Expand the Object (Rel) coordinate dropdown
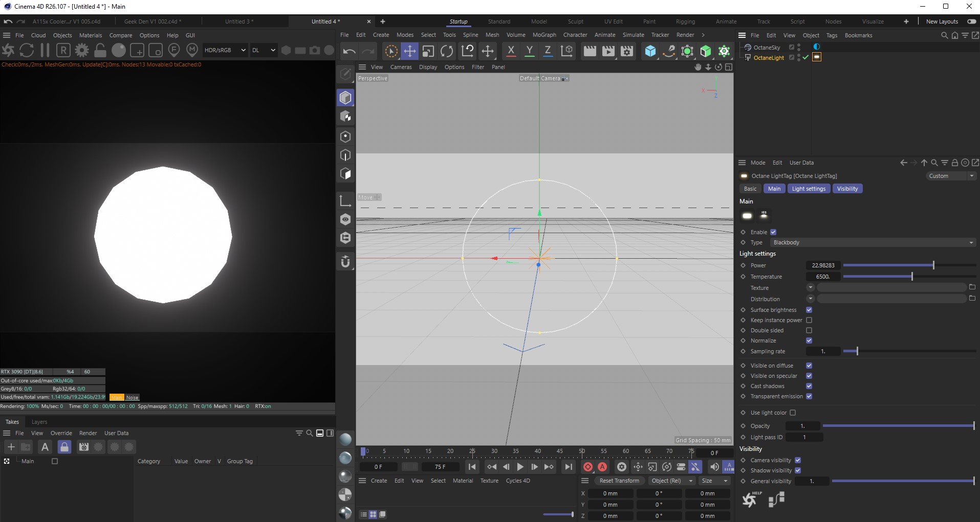Image resolution: width=980 pixels, height=522 pixels. 671,481
